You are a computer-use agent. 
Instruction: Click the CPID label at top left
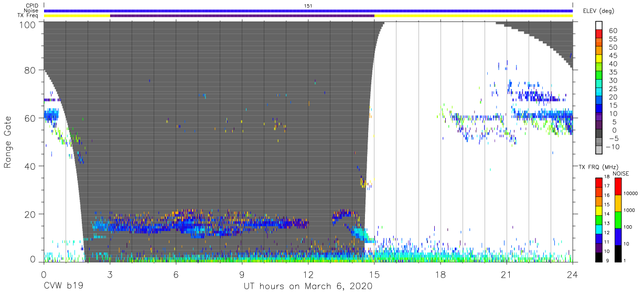[x=31, y=6]
